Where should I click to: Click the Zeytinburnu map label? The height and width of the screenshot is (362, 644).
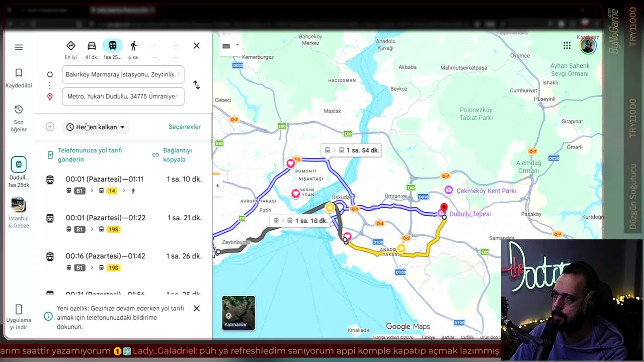236,242
